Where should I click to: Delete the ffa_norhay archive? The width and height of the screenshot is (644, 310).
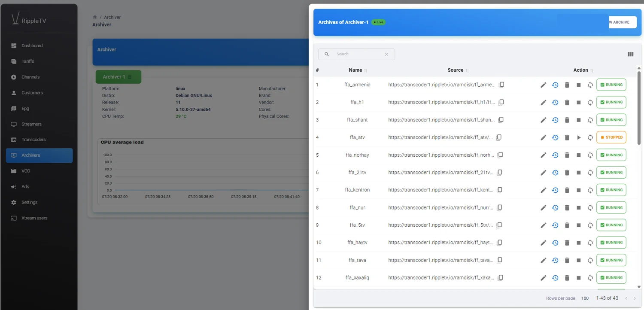567,155
